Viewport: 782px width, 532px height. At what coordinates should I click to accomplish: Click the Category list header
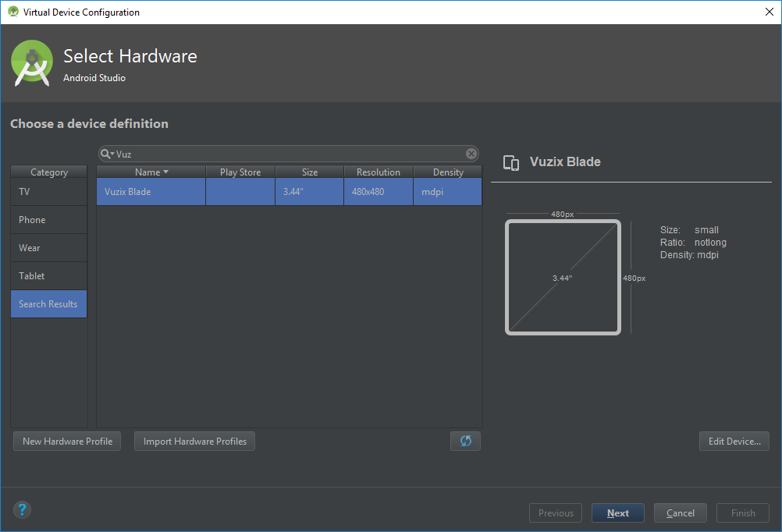point(49,172)
